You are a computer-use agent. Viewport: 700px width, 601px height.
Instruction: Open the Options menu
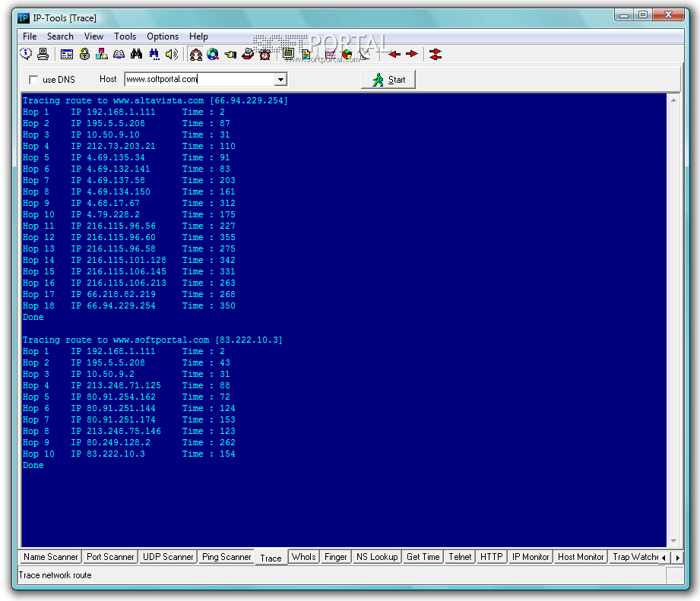click(x=163, y=36)
